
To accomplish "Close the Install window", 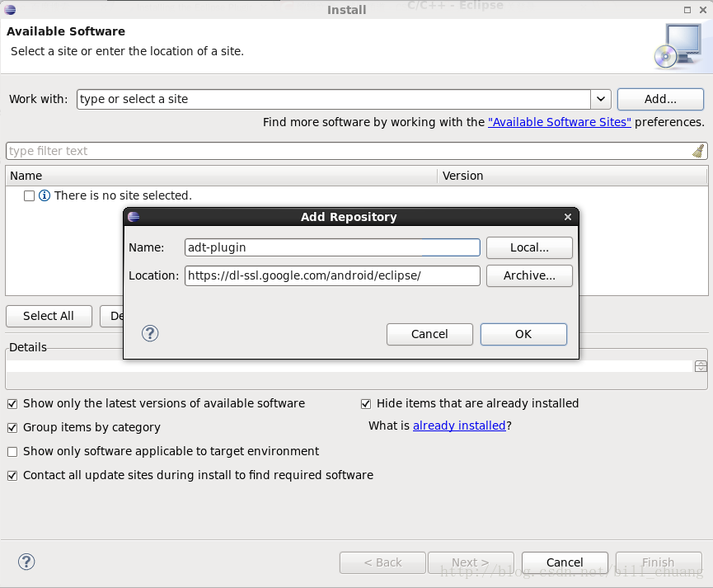I will click(x=703, y=10).
